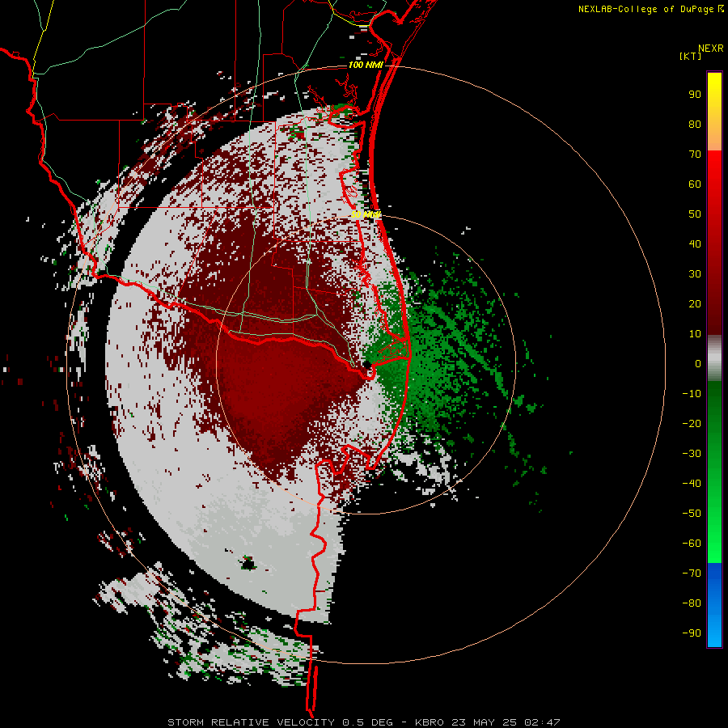Click the NEXR label above the color bar

click(710, 49)
